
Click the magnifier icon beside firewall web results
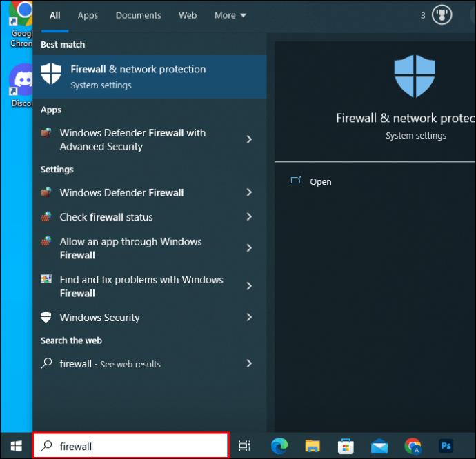click(x=46, y=363)
